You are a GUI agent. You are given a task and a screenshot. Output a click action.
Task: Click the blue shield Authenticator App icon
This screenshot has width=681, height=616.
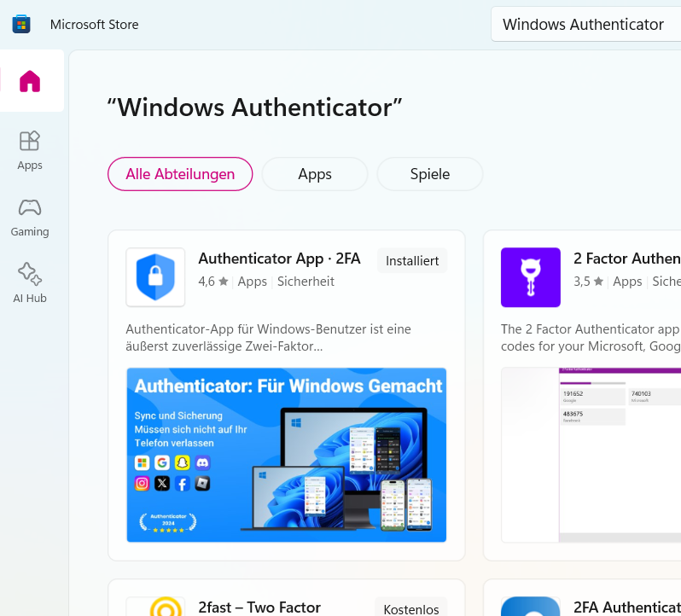(x=155, y=277)
